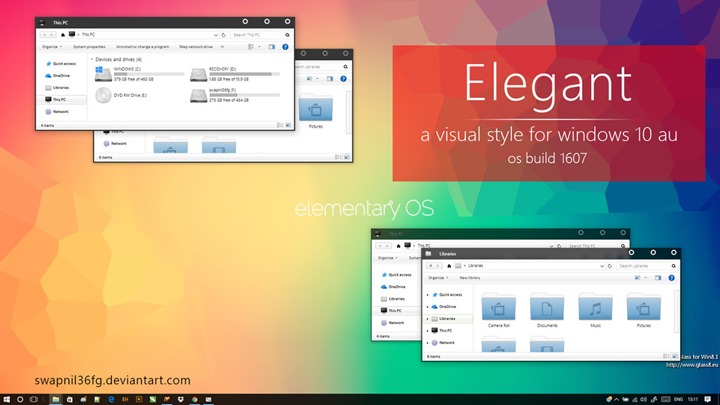Select OneDrive in top This PC sidebar
720x405 pixels.
pos(57,76)
